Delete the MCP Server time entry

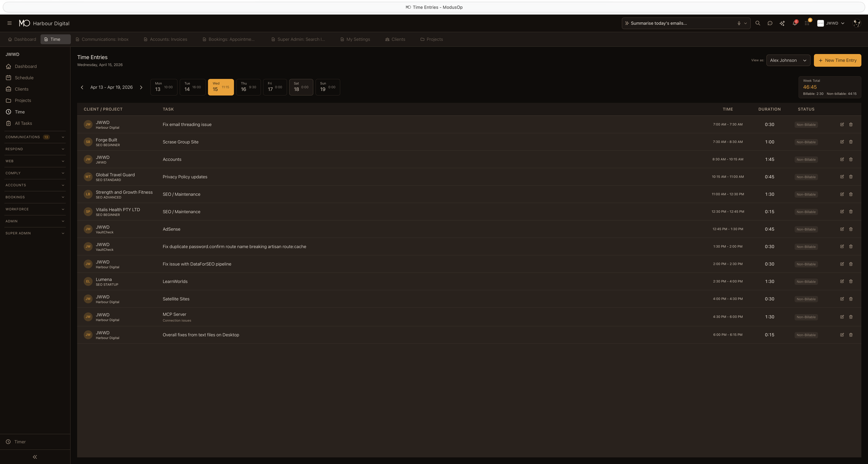click(851, 317)
